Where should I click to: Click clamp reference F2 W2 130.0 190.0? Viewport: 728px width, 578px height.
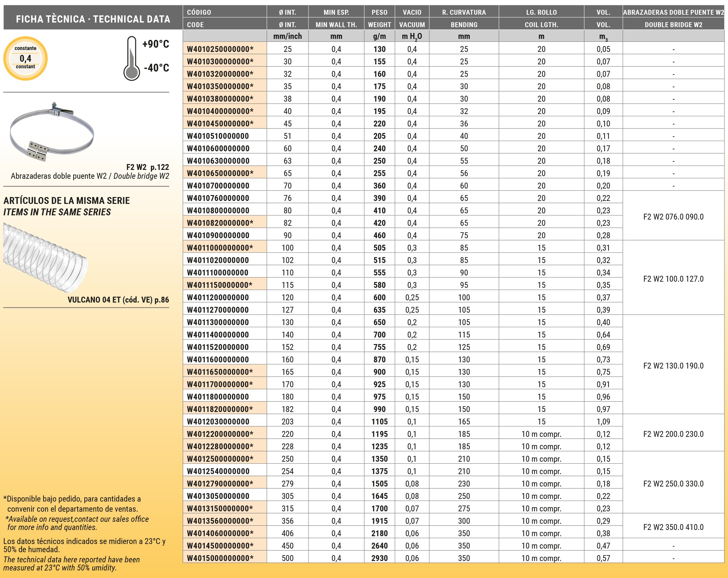coord(673,366)
